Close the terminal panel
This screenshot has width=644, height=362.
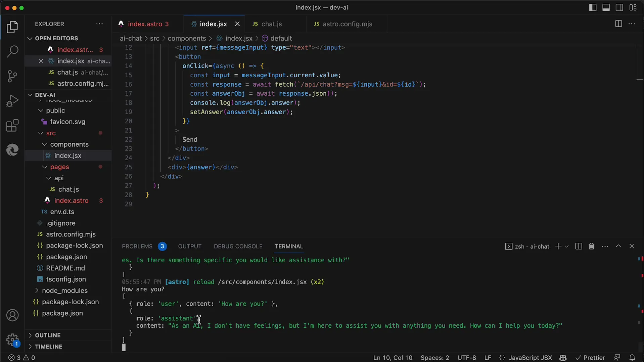pos(632,246)
